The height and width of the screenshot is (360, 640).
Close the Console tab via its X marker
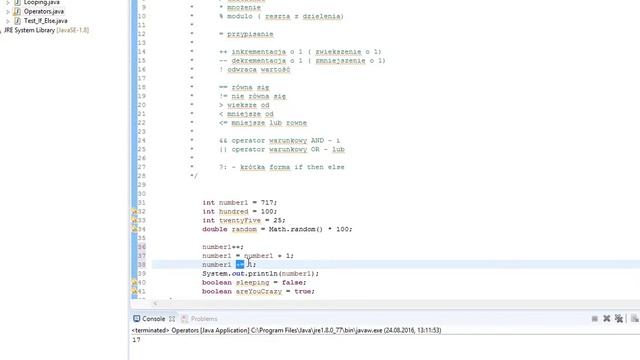(172, 319)
